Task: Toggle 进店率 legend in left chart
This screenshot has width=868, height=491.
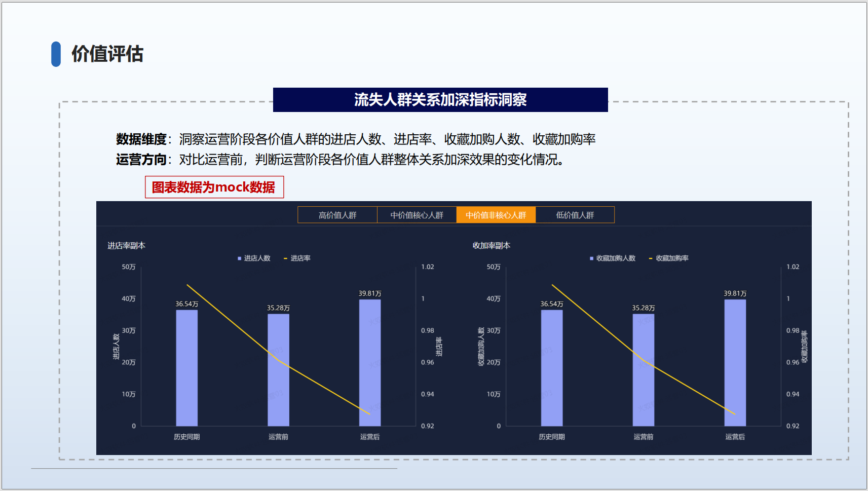Action: click(297, 258)
